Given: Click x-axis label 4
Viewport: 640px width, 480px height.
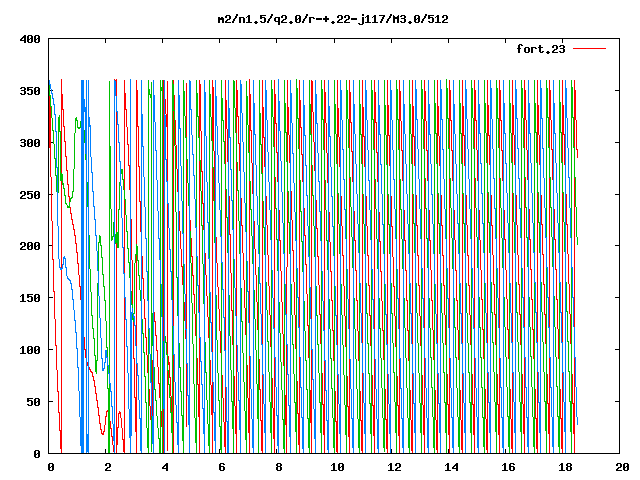Looking at the screenshot, I should [165, 467].
